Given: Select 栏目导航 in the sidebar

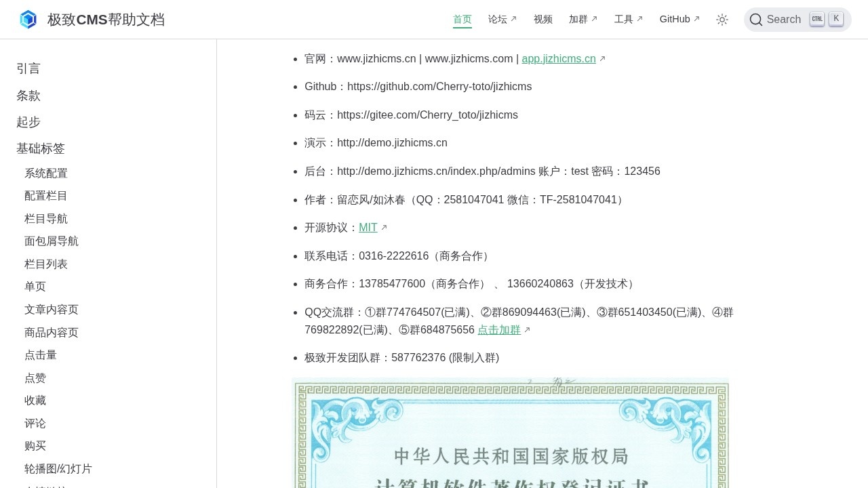Looking at the screenshot, I should tap(46, 219).
